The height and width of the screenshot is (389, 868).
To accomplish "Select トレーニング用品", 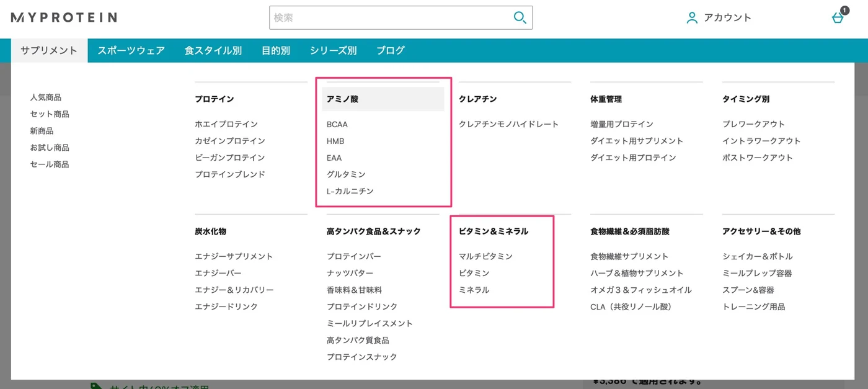I will [x=753, y=306].
